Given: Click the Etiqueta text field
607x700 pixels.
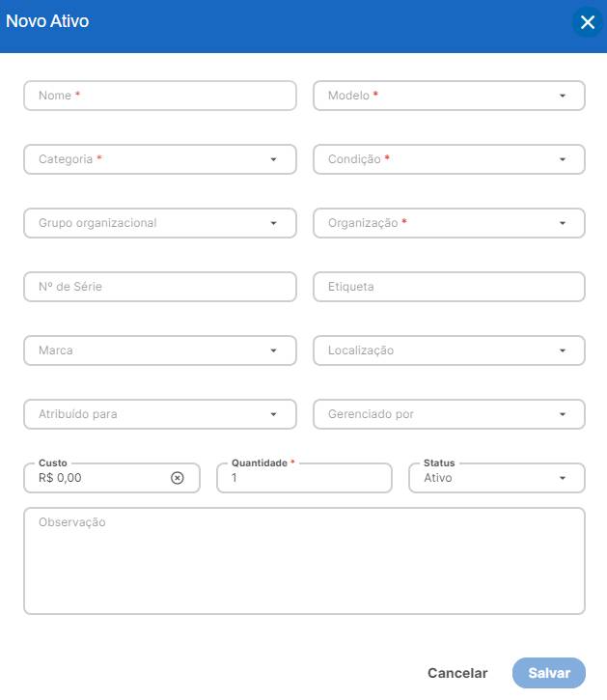Looking at the screenshot, I should coord(449,287).
